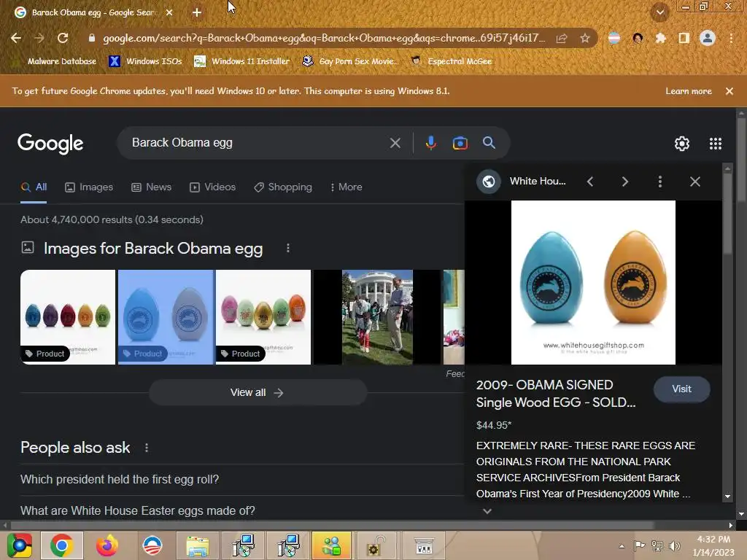The width and height of the screenshot is (747, 560).
Task: Open the Google apps grid
Action: [x=715, y=144]
